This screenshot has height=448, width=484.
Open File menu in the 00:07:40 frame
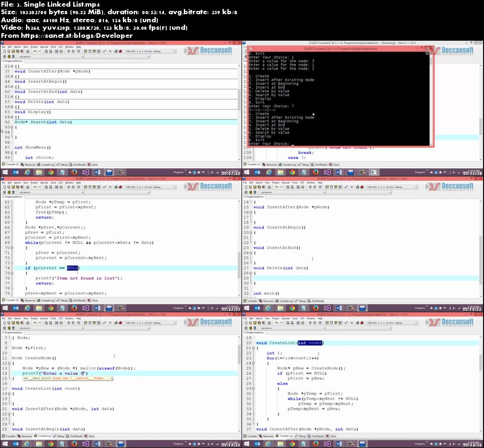pyautogui.click(x=4, y=47)
